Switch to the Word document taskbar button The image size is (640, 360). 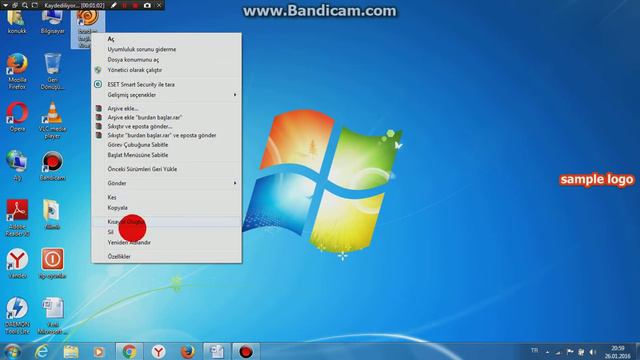click(x=216, y=351)
